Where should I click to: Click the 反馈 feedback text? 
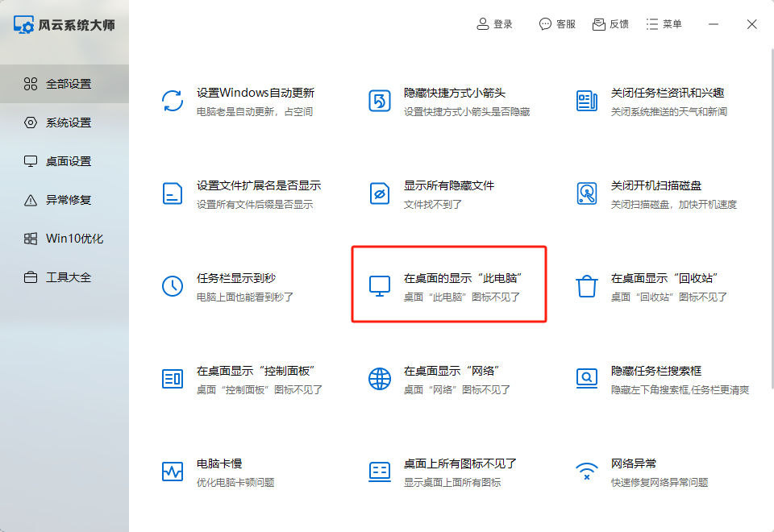point(619,24)
